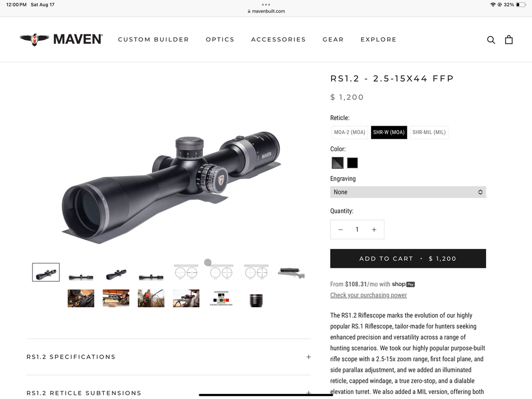The width and height of the screenshot is (532, 399).
Task: Open the Optics menu
Action: 220,39
